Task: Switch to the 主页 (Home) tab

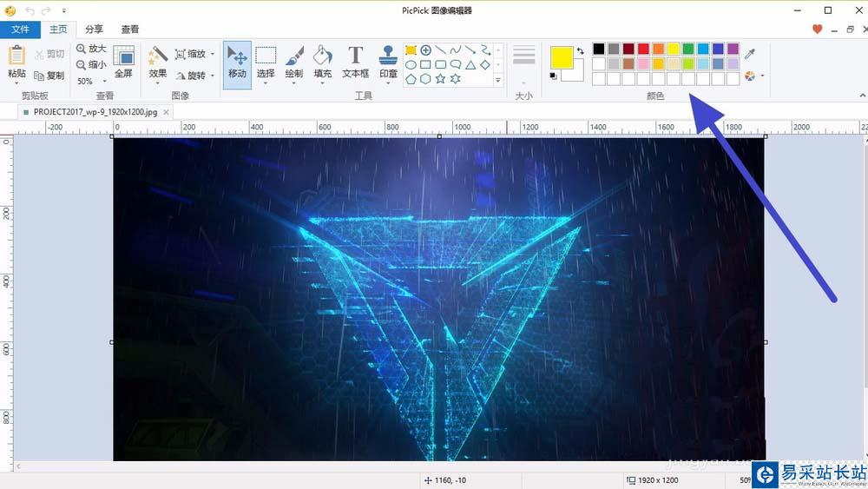Action: pyautogui.click(x=58, y=30)
